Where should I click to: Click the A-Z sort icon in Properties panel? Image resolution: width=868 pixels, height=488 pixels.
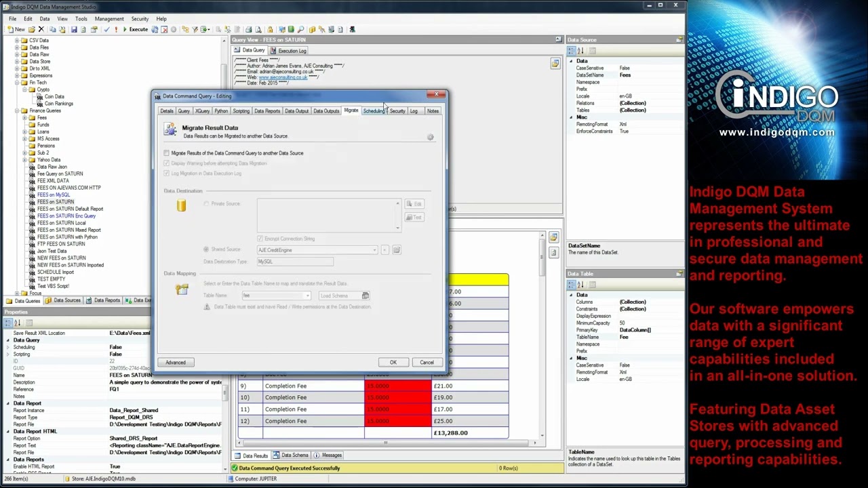pos(18,323)
